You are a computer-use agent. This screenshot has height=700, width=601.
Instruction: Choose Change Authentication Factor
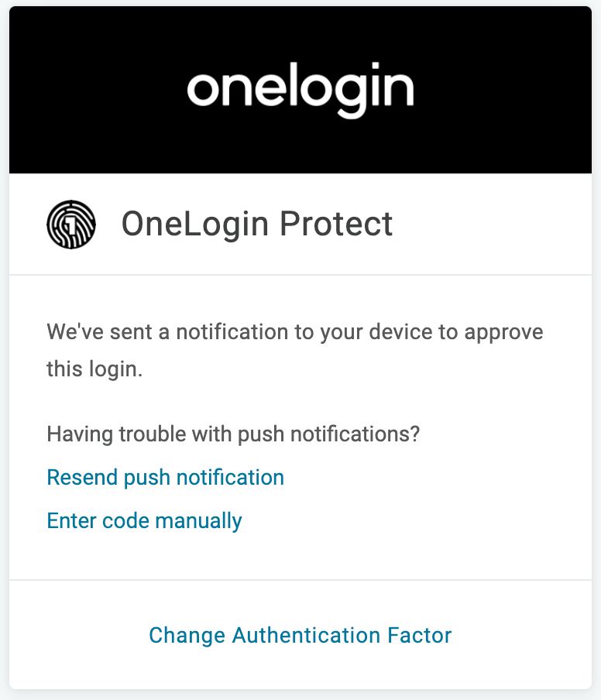click(300, 635)
